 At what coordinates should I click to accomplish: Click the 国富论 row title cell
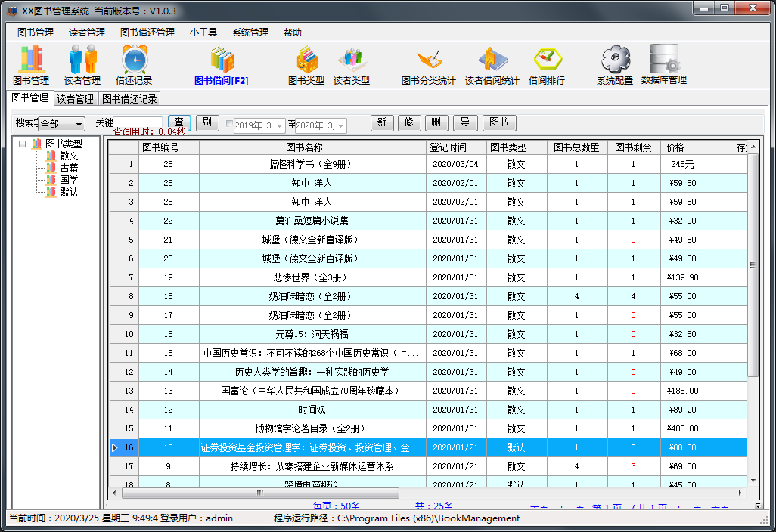tap(312, 391)
